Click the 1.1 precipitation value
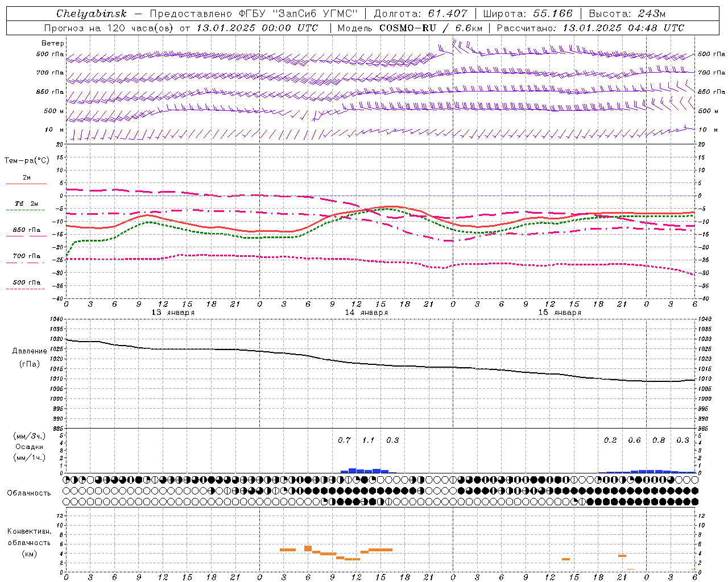728x582 pixels. pyautogui.click(x=369, y=440)
